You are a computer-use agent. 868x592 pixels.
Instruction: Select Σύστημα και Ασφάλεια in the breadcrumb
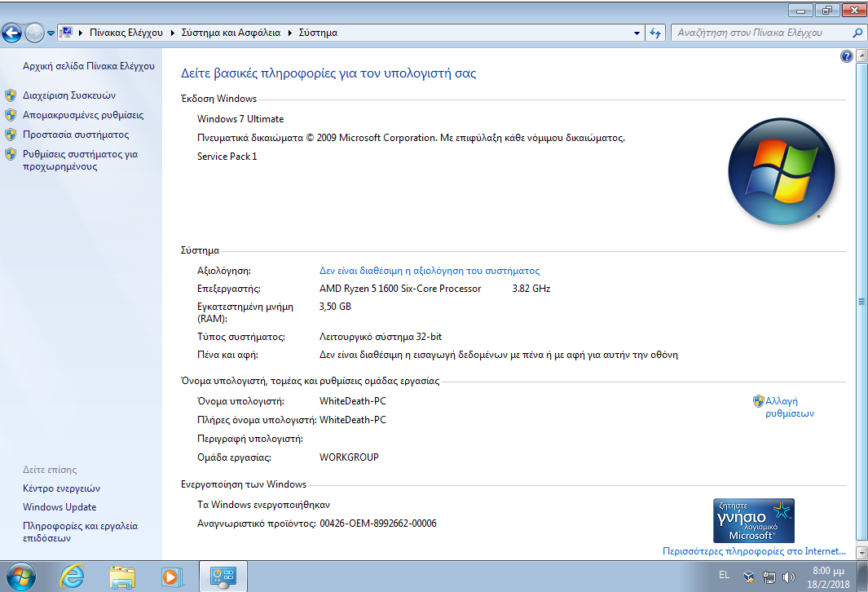pyautogui.click(x=231, y=33)
